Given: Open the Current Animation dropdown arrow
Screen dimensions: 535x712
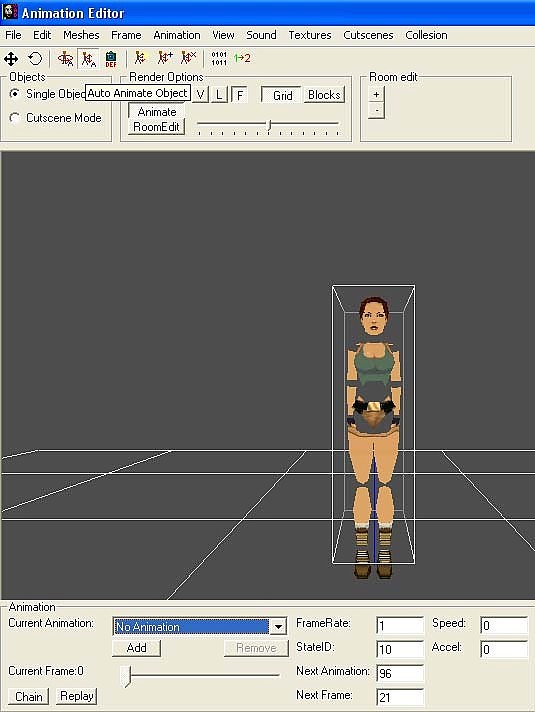Looking at the screenshot, I should [278, 627].
